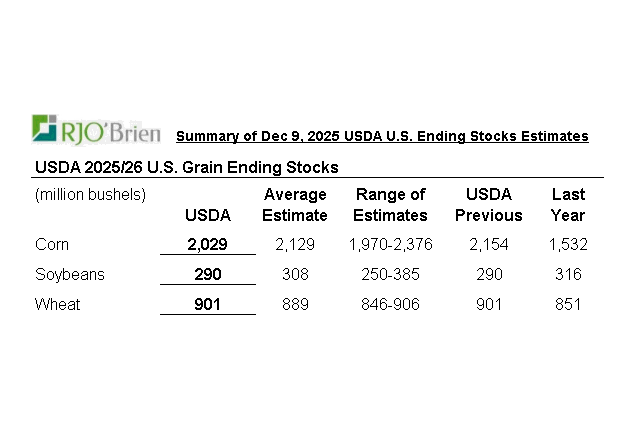Click the Wheat row label
The image size is (636, 430).
(x=56, y=304)
